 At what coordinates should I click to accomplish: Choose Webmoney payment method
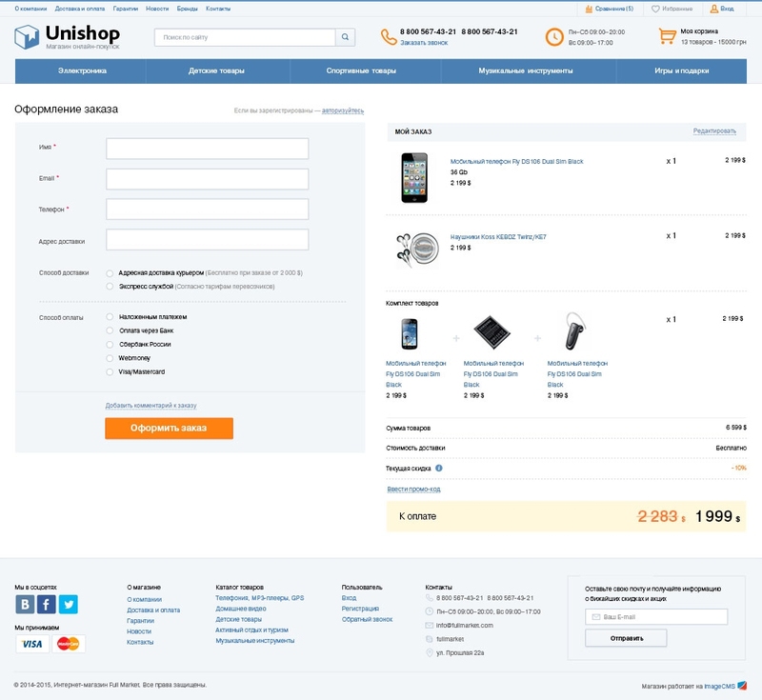(x=110, y=358)
